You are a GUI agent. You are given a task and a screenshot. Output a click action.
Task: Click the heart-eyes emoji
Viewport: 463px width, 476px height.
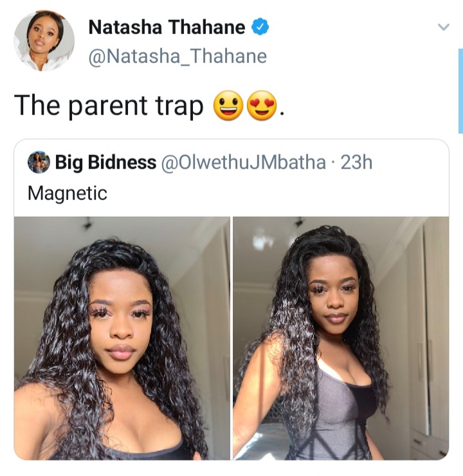click(x=262, y=105)
